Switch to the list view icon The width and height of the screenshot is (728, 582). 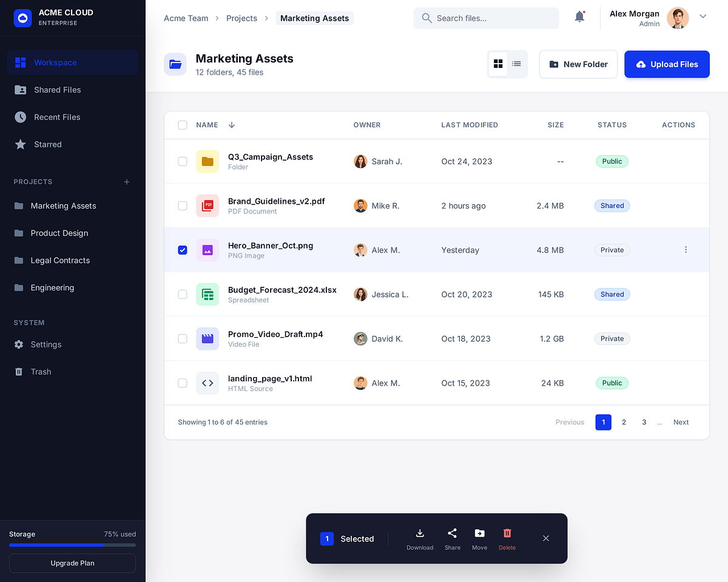516,64
